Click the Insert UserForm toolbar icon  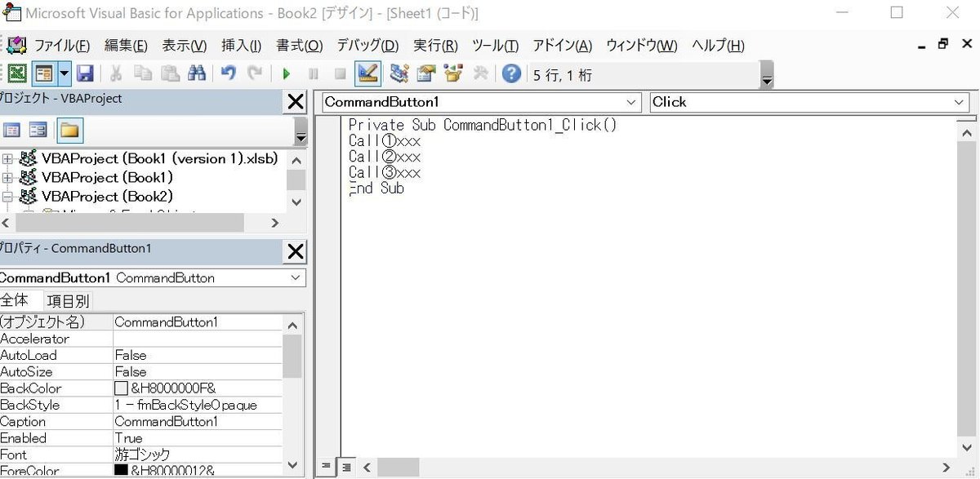pyautogui.click(x=43, y=74)
